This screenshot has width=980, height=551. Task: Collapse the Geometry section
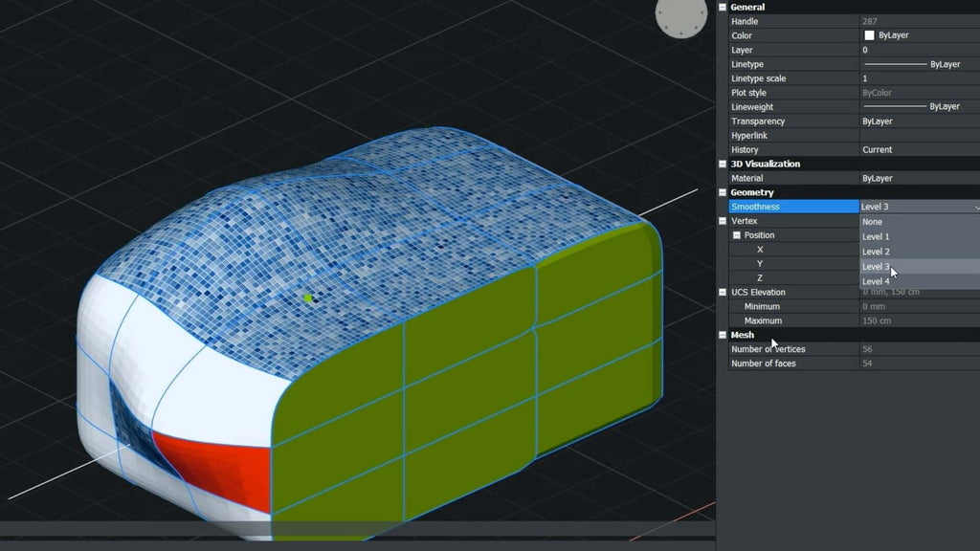coord(723,192)
